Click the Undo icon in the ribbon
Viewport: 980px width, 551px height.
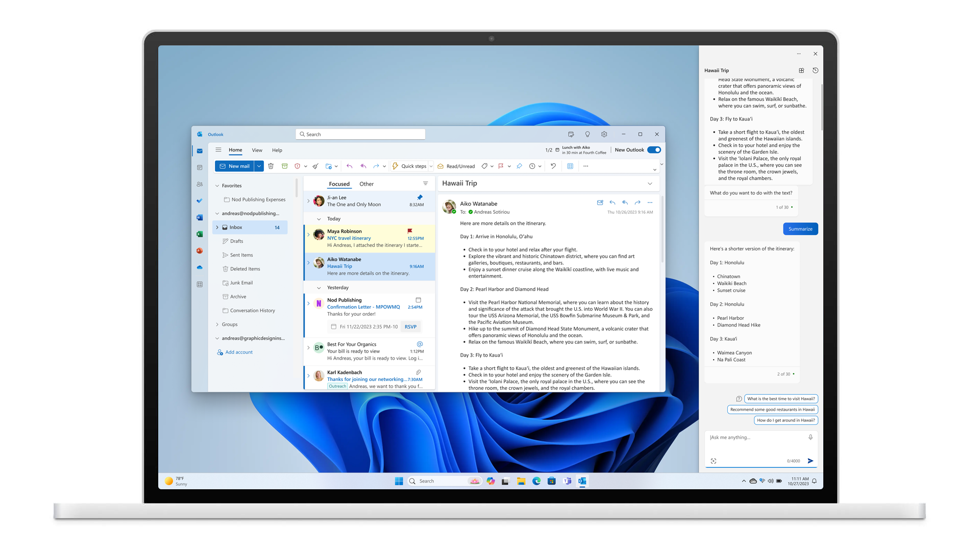pyautogui.click(x=553, y=166)
